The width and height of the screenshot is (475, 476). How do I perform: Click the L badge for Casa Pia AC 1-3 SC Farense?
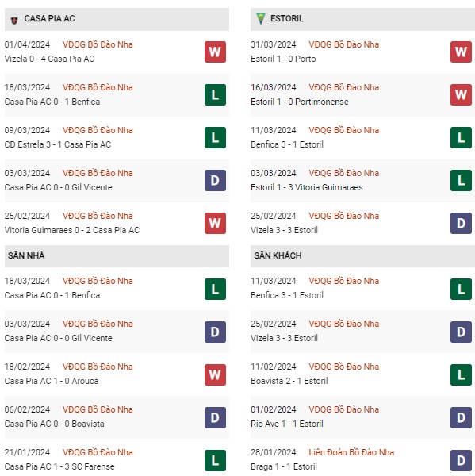[x=215, y=460]
